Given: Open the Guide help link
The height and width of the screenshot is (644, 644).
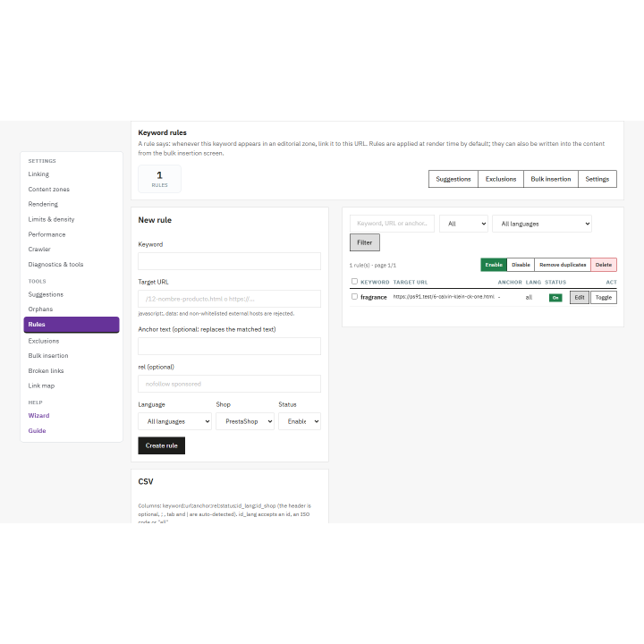Looking at the screenshot, I should click(37, 431).
